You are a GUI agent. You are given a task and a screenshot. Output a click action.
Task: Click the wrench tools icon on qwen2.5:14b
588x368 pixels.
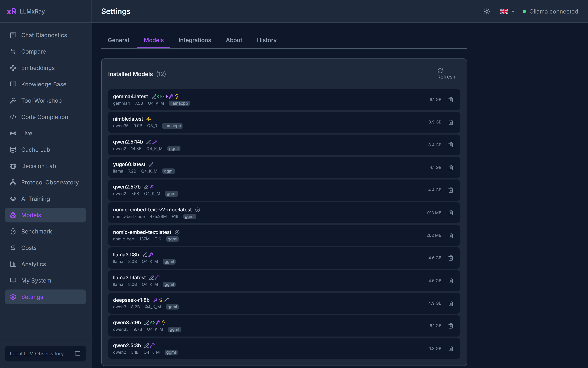pyautogui.click(x=154, y=142)
